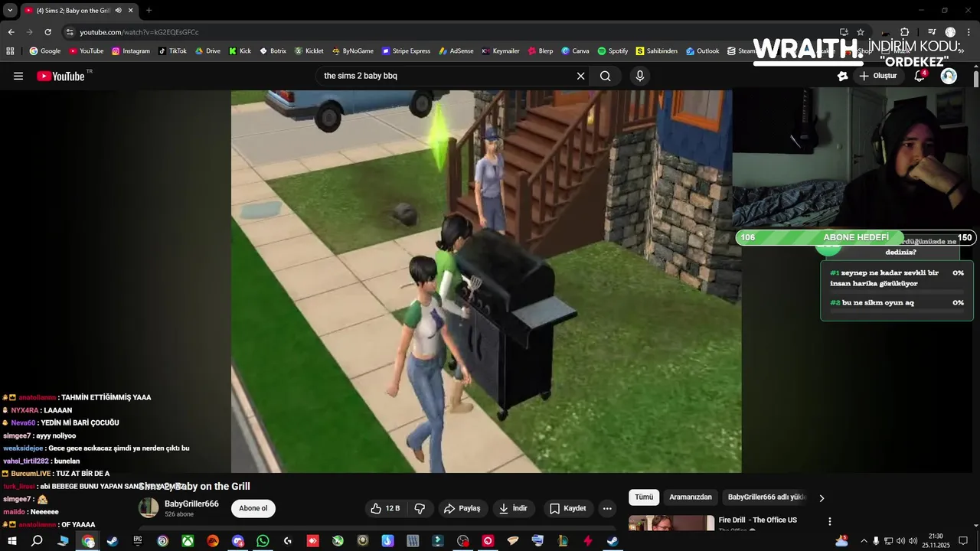The height and width of the screenshot is (551, 980).
Task: Start voice search with microphone
Action: (x=640, y=76)
